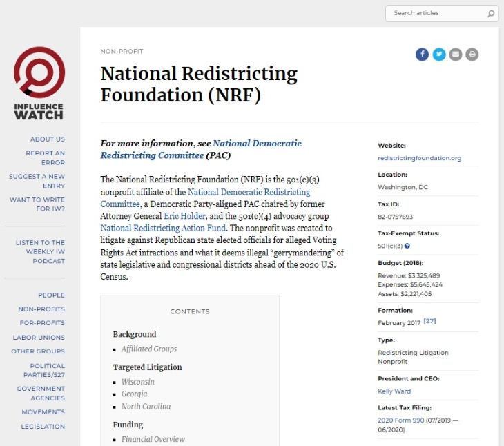Open citation [27] next to formation date

(x=429, y=321)
